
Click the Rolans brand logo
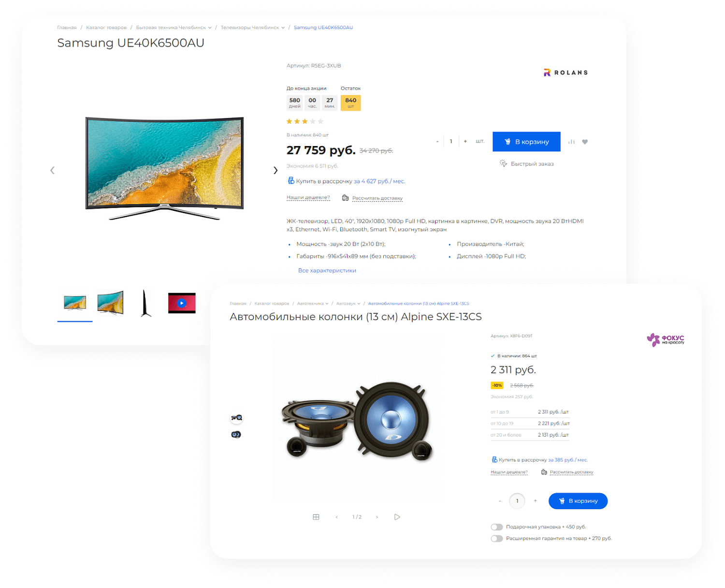565,73
